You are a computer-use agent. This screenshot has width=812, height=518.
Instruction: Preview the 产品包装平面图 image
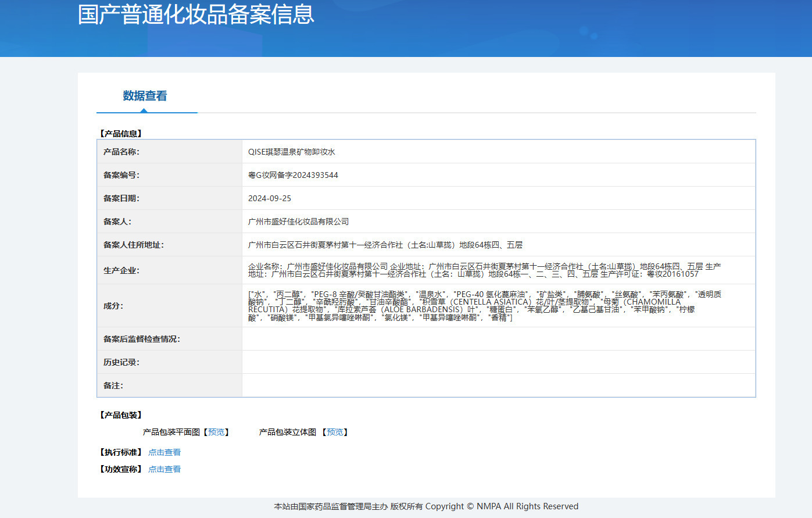pyautogui.click(x=216, y=432)
